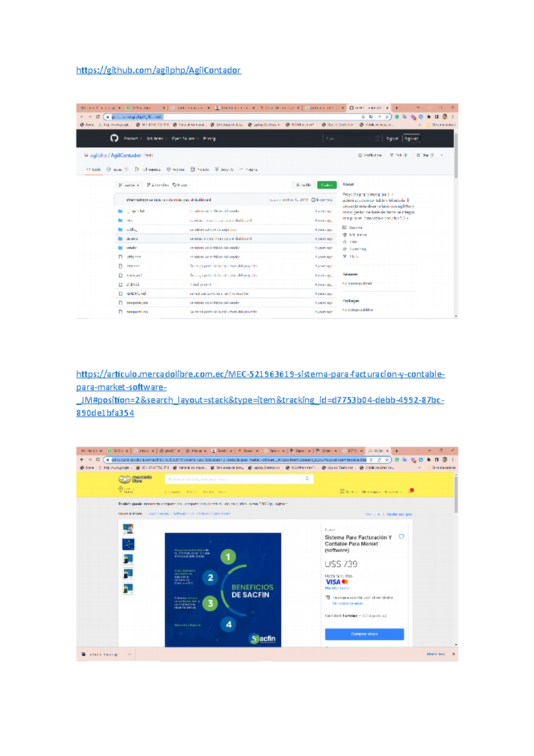534x756 pixels.
Task: Expand the Star button dropdown arrow
Action: point(441,155)
